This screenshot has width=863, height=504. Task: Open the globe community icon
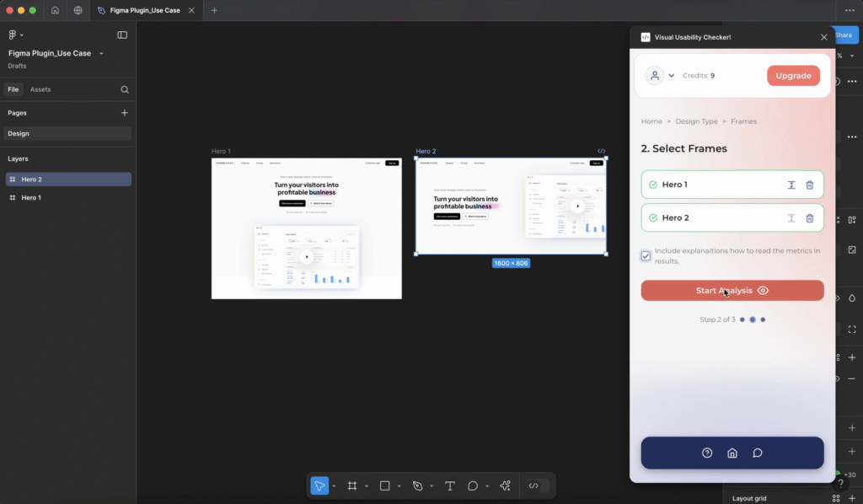[78, 10]
